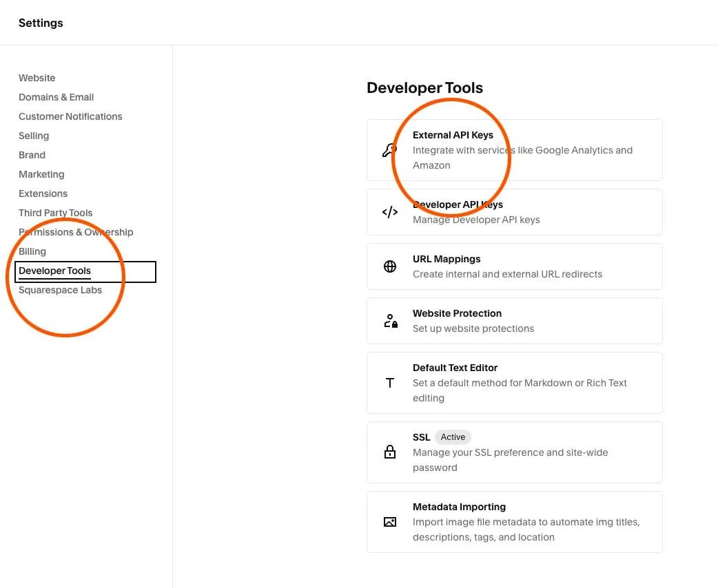Select Extensions from the sidebar
This screenshot has width=718, height=588.
[43, 193]
